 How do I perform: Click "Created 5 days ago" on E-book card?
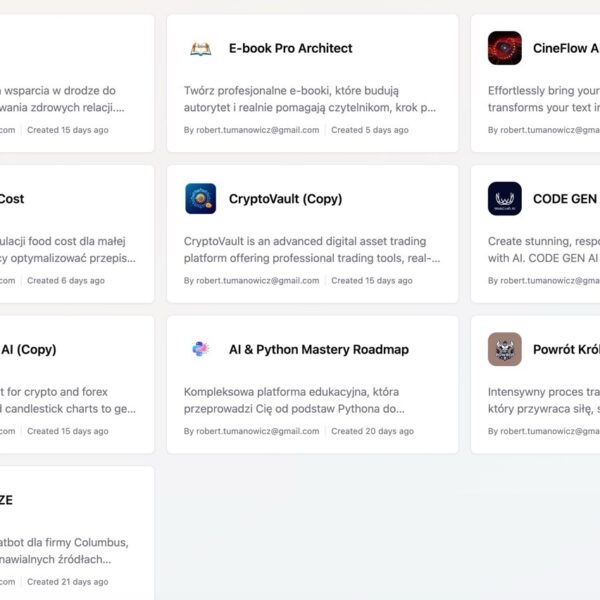(x=370, y=130)
